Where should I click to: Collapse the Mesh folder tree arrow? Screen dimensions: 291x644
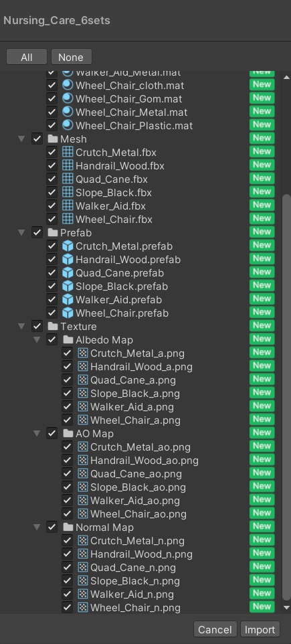tap(21, 139)
